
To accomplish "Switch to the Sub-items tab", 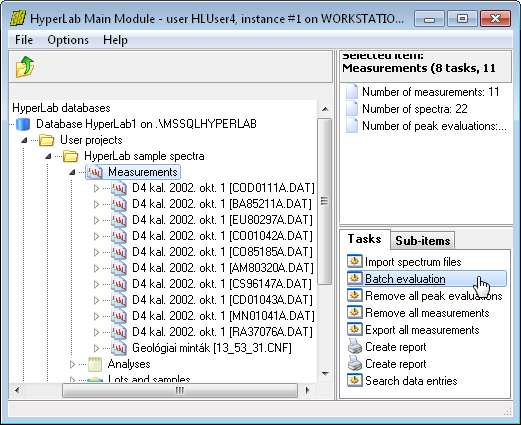I will (423, 240).
